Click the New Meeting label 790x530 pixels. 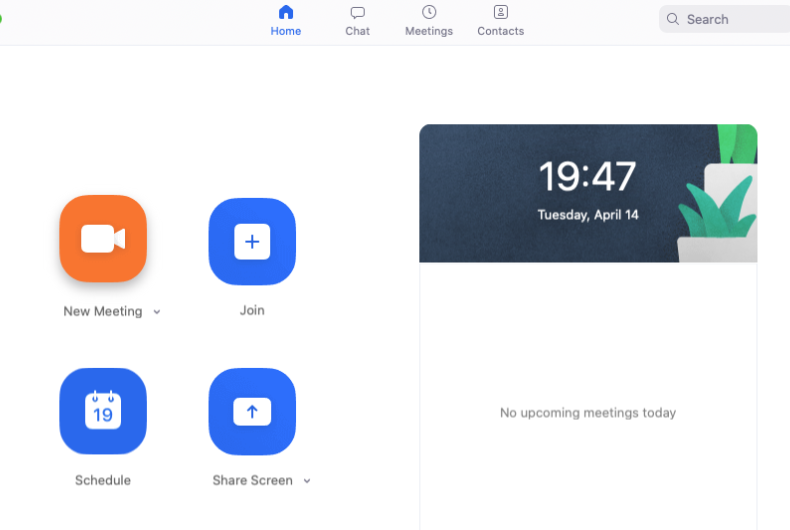coord(103,311)
